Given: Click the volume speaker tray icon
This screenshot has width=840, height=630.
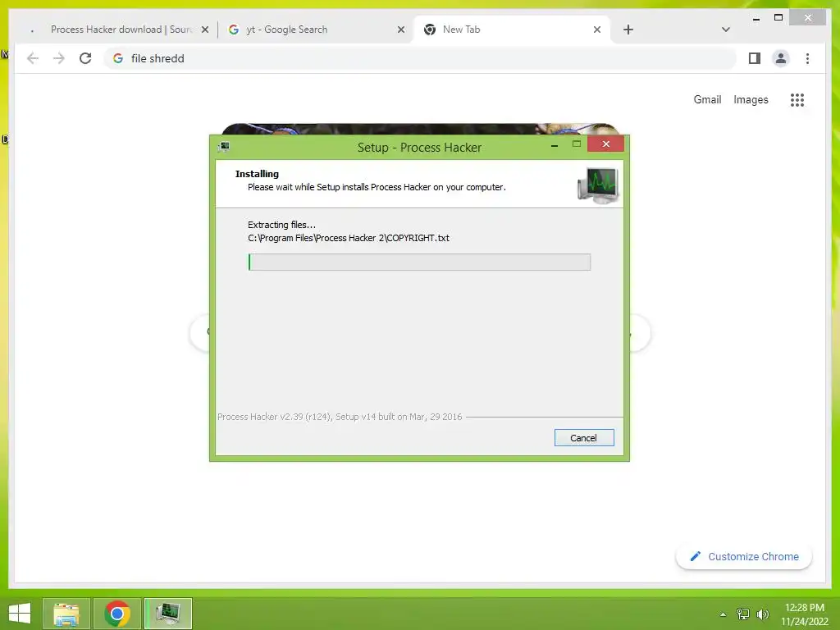Looking at the screenshot, I should [x=762, y=614].
